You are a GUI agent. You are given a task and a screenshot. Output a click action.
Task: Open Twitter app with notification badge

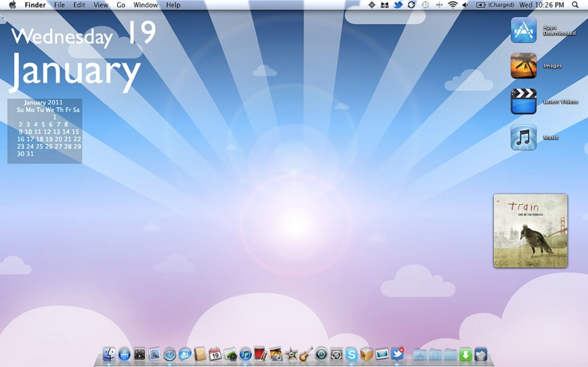[x=397, y=354]
